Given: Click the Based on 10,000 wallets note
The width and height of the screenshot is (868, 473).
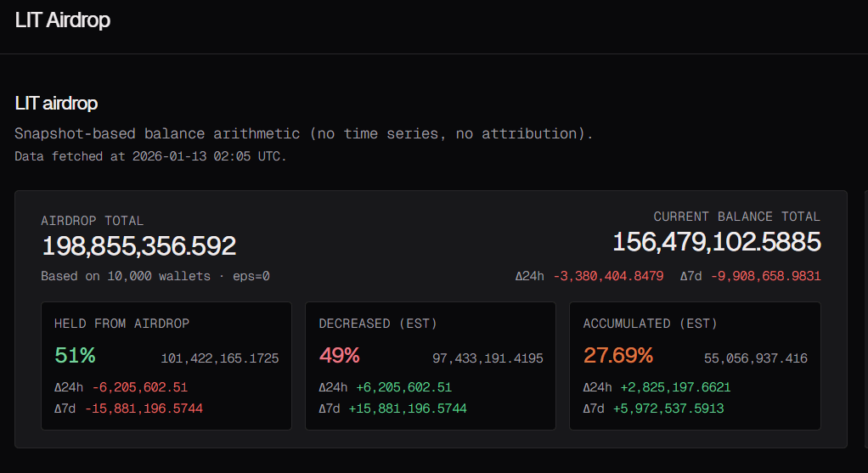Looking at the screenshot, I should point(155,276).
